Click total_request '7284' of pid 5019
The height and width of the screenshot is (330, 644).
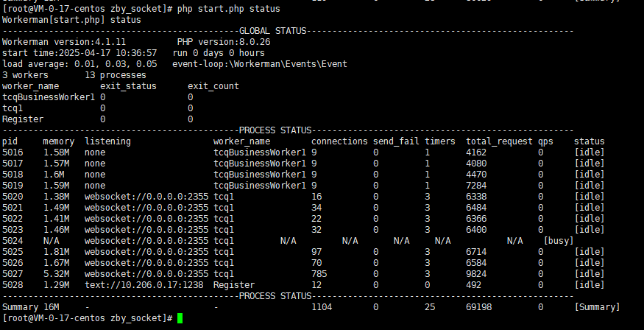point(476,186)
